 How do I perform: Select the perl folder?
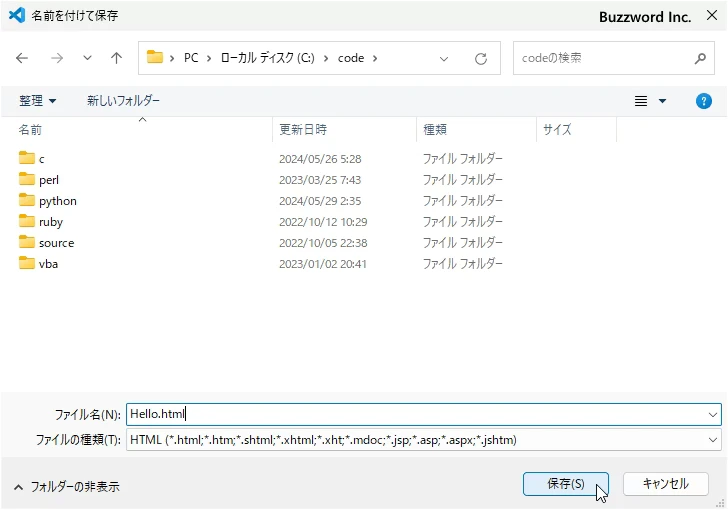(39, 179)
